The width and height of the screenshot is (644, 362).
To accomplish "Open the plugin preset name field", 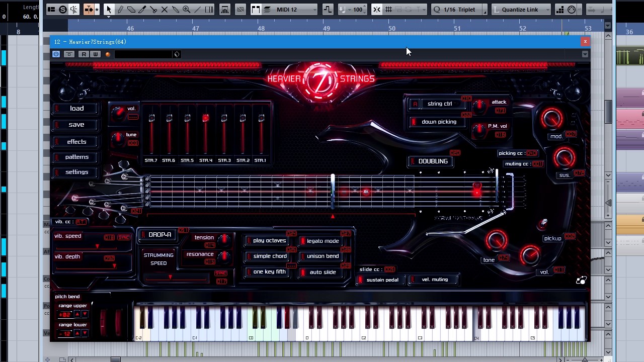I will (x=144, y=54).
